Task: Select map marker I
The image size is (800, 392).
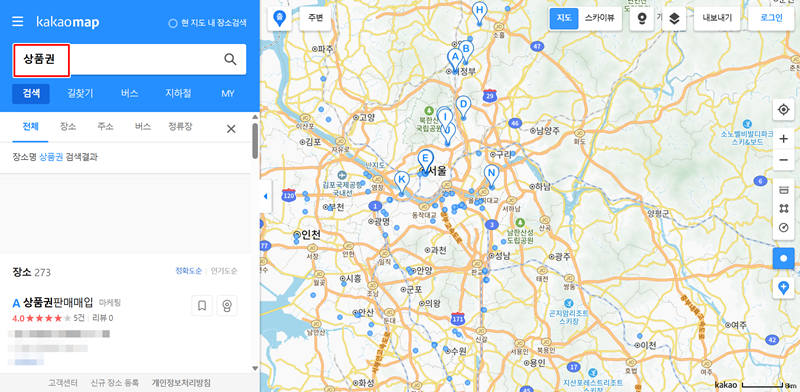Action: tap(445, 119)
